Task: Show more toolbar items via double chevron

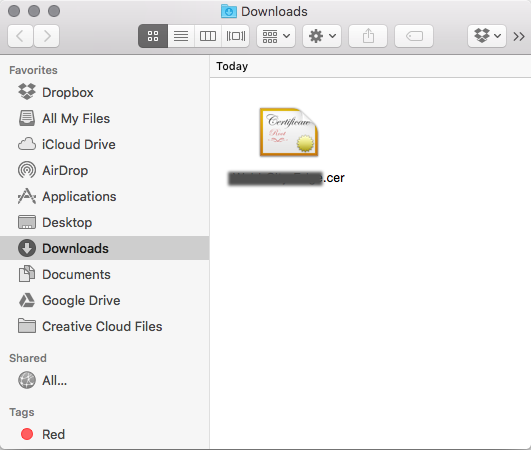Action: 519,36
